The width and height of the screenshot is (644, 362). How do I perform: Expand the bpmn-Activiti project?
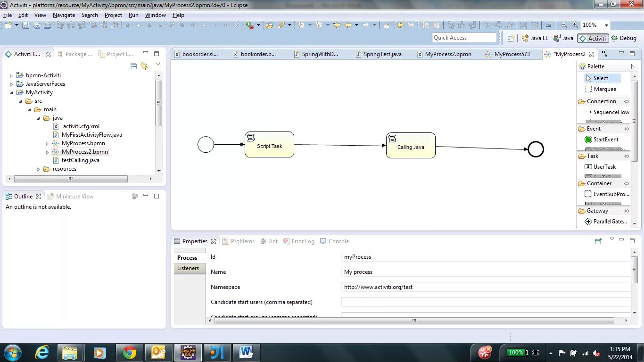(x=11, y=75)
